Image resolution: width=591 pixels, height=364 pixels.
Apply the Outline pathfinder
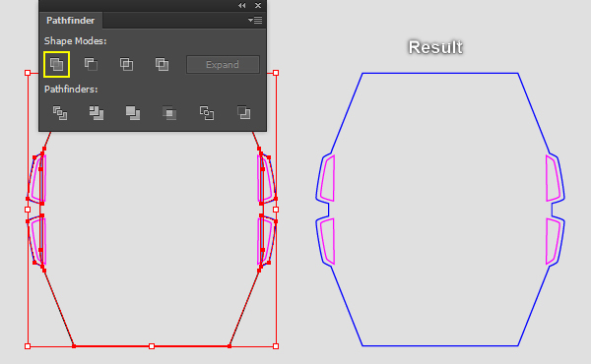207,113
